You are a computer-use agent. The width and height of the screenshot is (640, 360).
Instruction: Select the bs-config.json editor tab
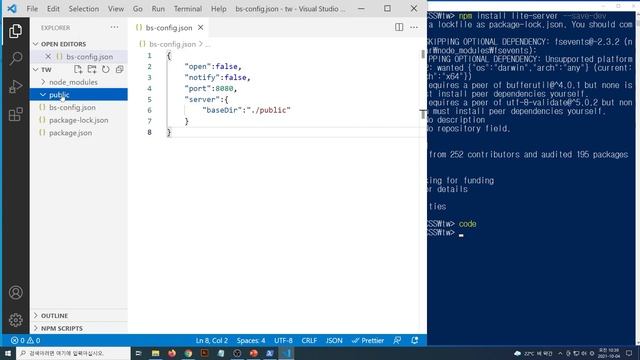click(169, 27)
